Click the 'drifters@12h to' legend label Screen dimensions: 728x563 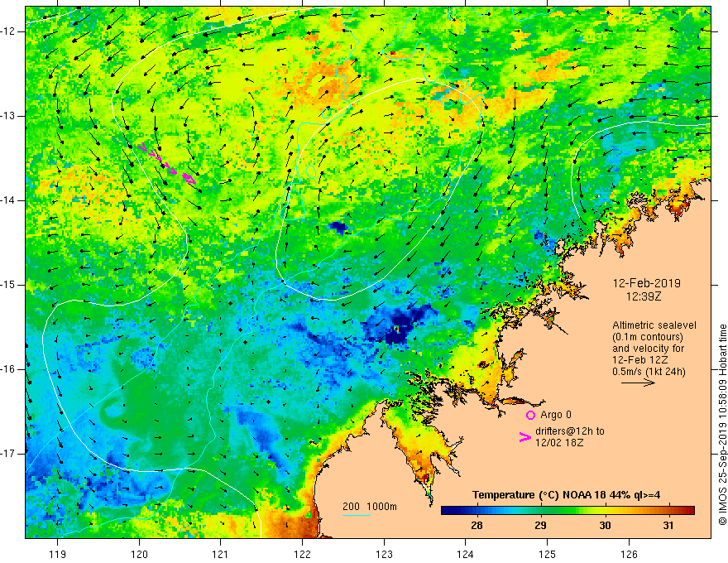[x=570, y=431]
